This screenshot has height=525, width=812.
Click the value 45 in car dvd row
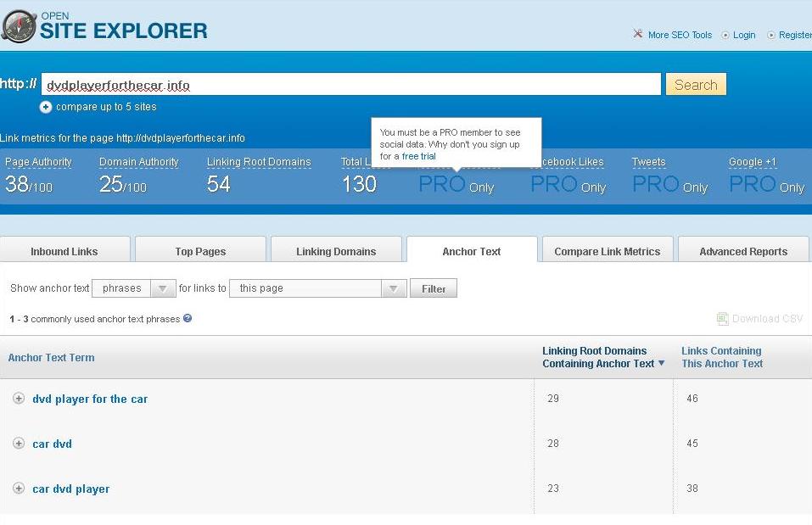pyautogui.click(x=692, y=444)
